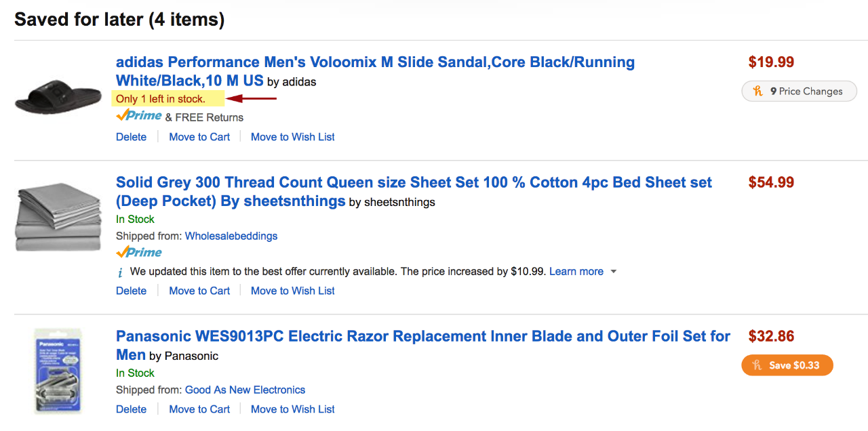
Task: Open the Wholesalebeddings seller link
Action: (231, 237)
